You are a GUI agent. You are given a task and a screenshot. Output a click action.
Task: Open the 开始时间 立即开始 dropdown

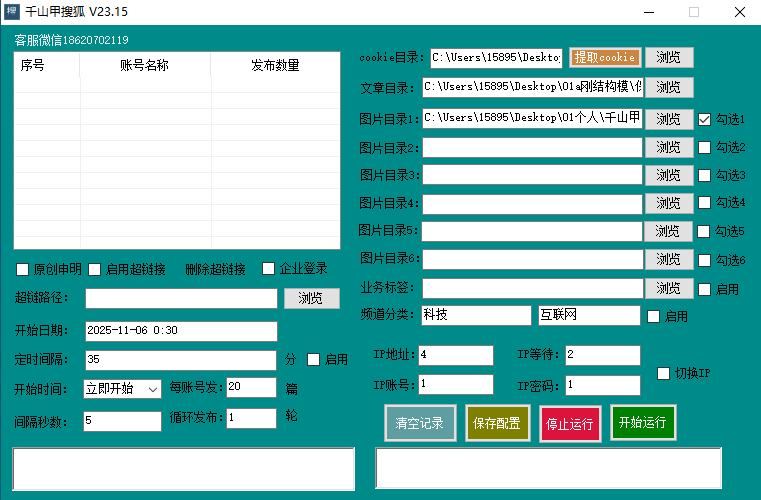[123, 389]
